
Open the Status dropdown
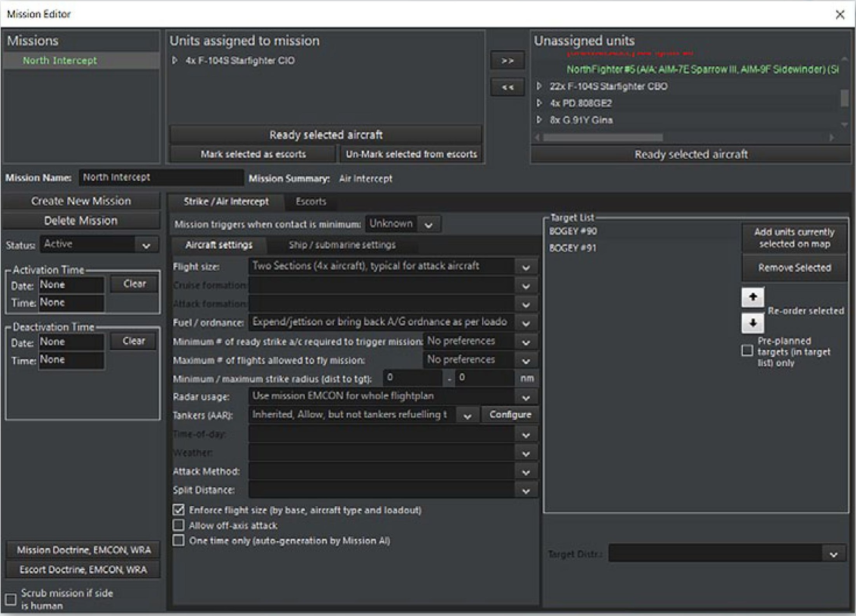pyautogui.click(x=146, y=245)
